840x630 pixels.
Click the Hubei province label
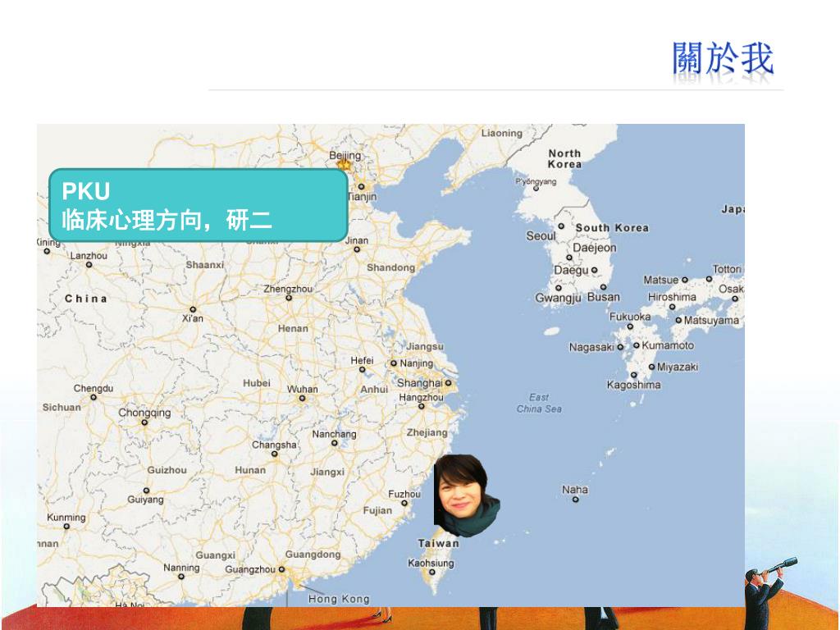tap(257, 383)
